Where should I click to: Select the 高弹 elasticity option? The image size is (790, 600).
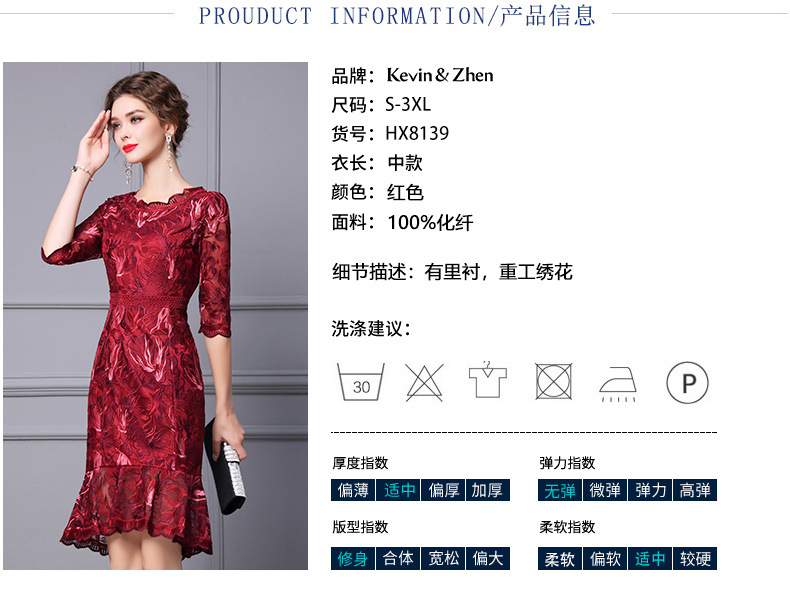695,490
